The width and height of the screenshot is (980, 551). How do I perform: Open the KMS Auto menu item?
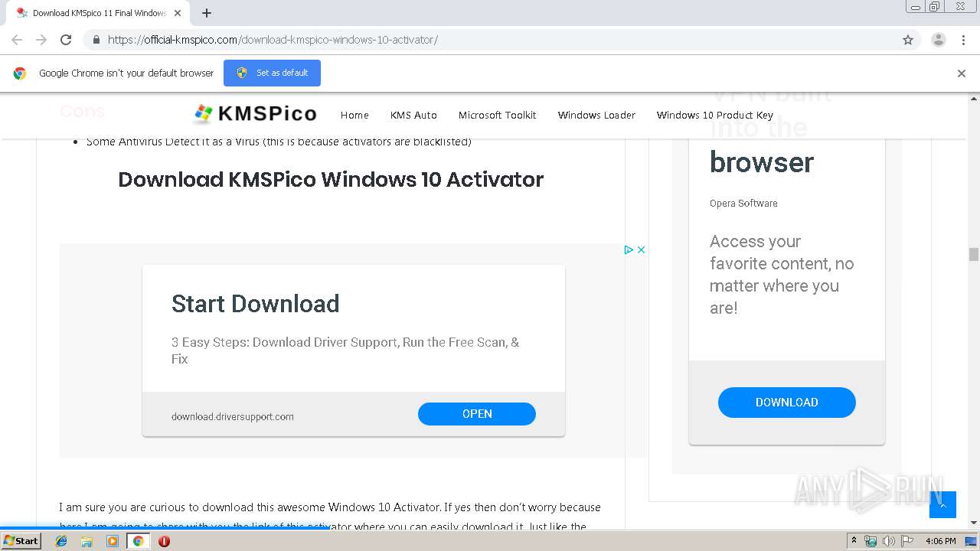(413, 115)
